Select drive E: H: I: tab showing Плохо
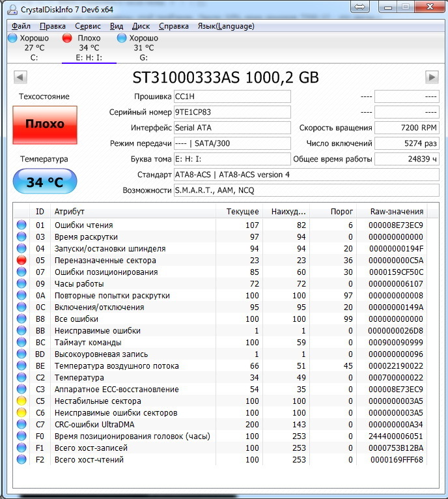Image resolution: width=448 pixels, height=499 pixels. coord(89,48)
